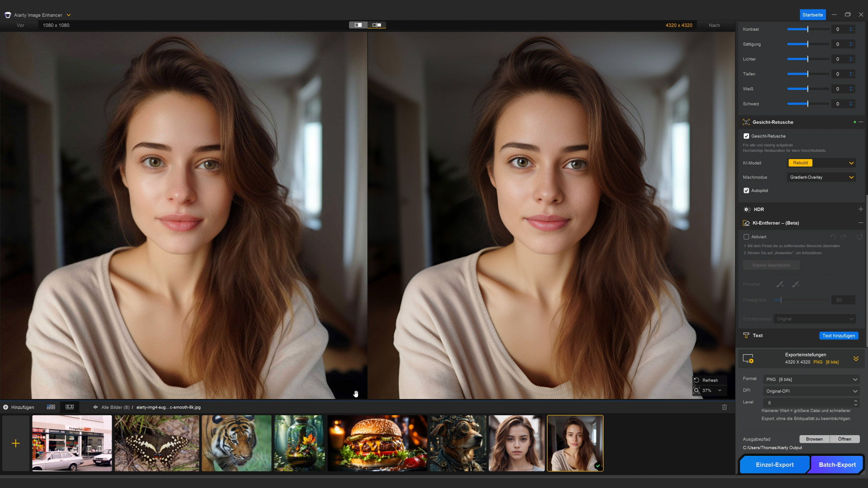This screenshot has height=488, width=868.
Task: Click the Exporteinstellungen settings icon
Action: tap(748, 359)
